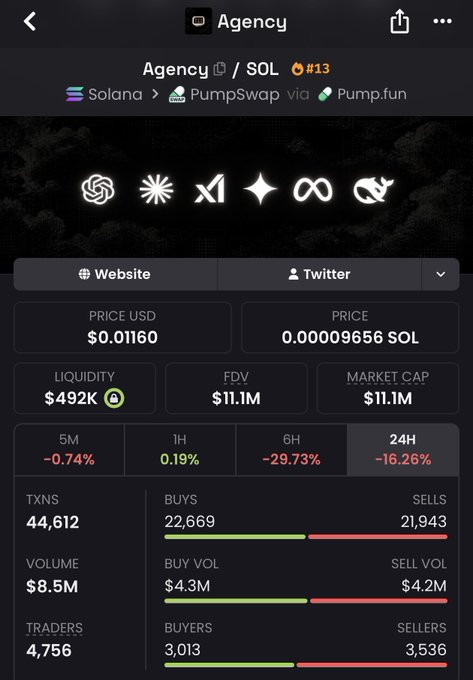Viewport: 473px width, 680px height.
Task: Select the 5M timeframe tab
Action: (x=69, y=449)
